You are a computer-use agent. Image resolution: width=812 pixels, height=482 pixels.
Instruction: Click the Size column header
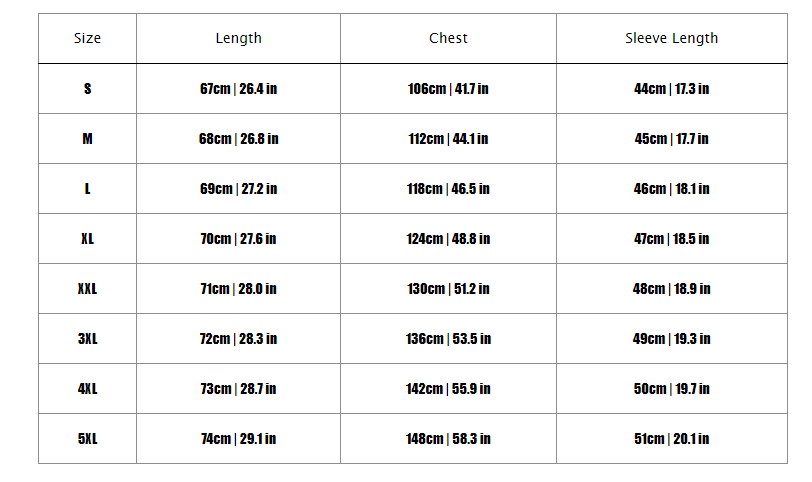click(x=88, y=39)
